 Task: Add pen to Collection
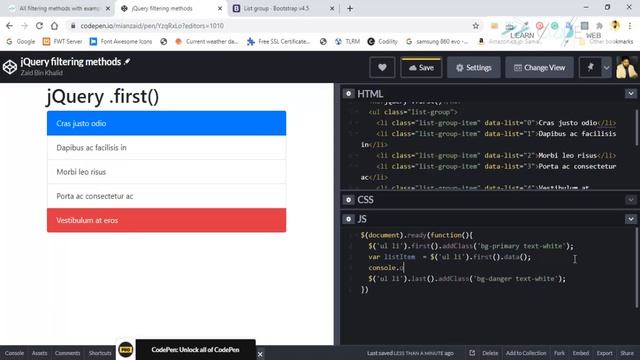(x=526, y=353)
